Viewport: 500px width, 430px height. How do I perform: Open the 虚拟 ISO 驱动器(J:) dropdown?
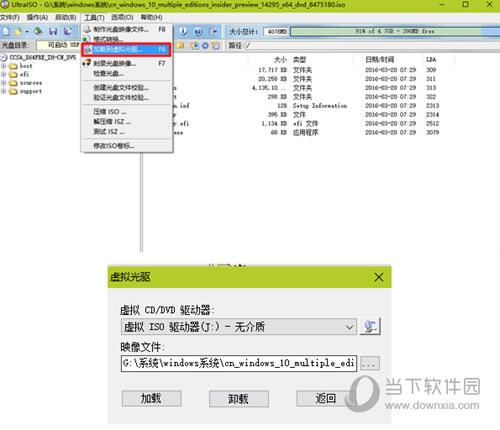tap(239, 327)
